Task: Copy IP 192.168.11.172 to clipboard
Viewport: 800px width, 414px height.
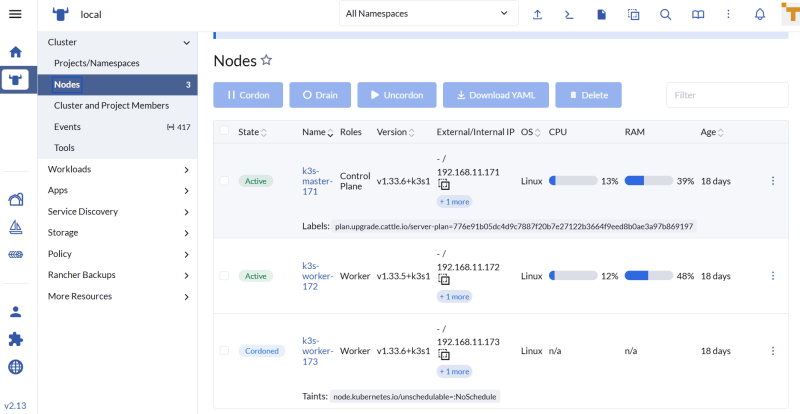Action: (x=444, y=280)
